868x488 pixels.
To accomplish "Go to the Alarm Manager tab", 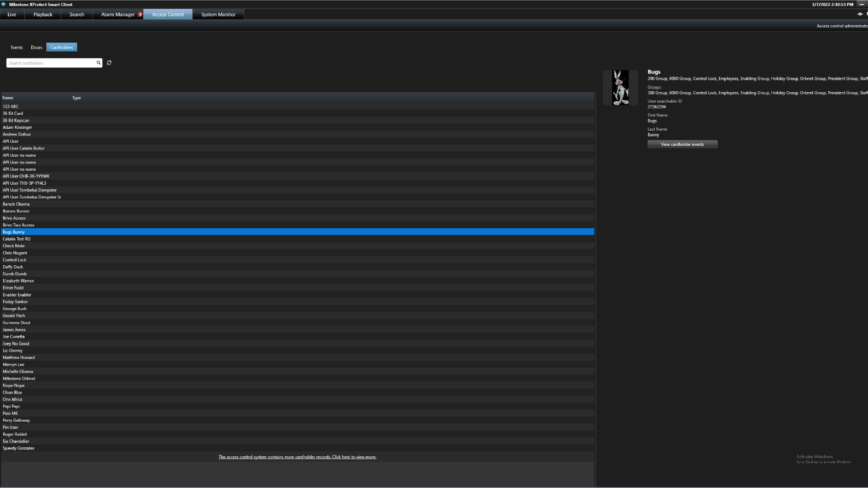I will (118, 14).
